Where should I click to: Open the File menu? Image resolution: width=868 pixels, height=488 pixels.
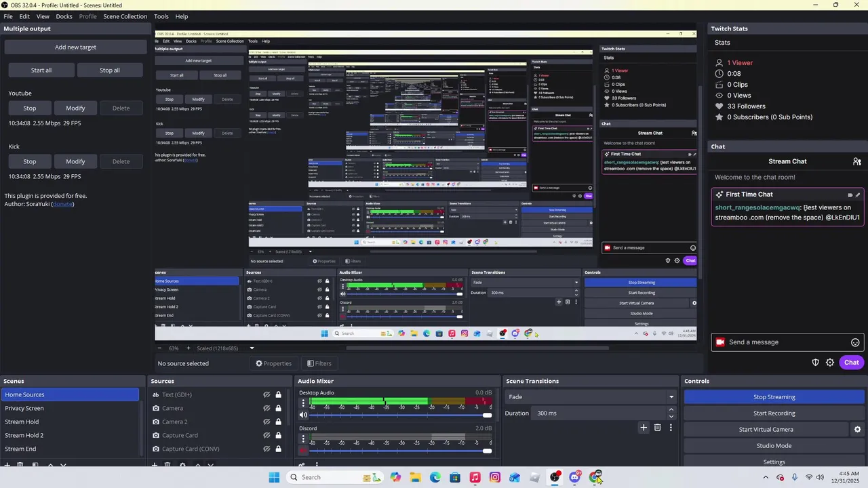tap(8, 16)
